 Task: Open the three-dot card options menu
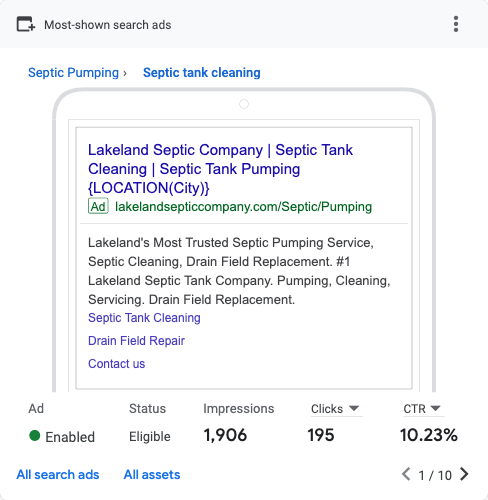(456, 24)
